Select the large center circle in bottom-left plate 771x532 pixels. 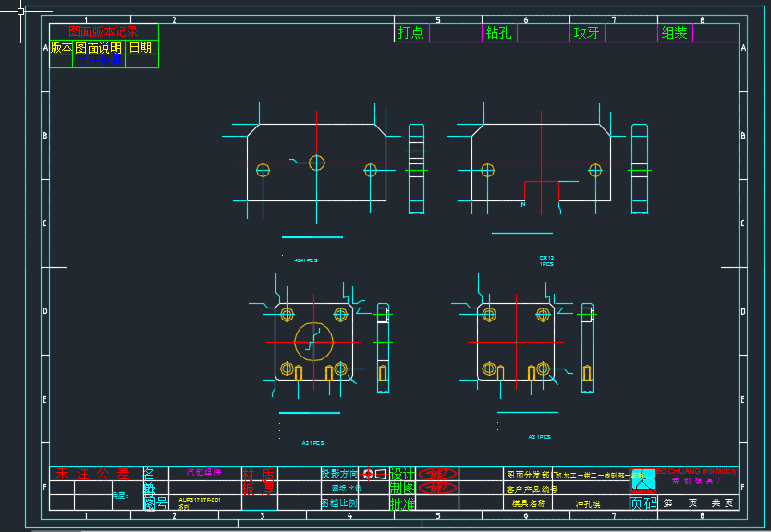coord(313,342)
